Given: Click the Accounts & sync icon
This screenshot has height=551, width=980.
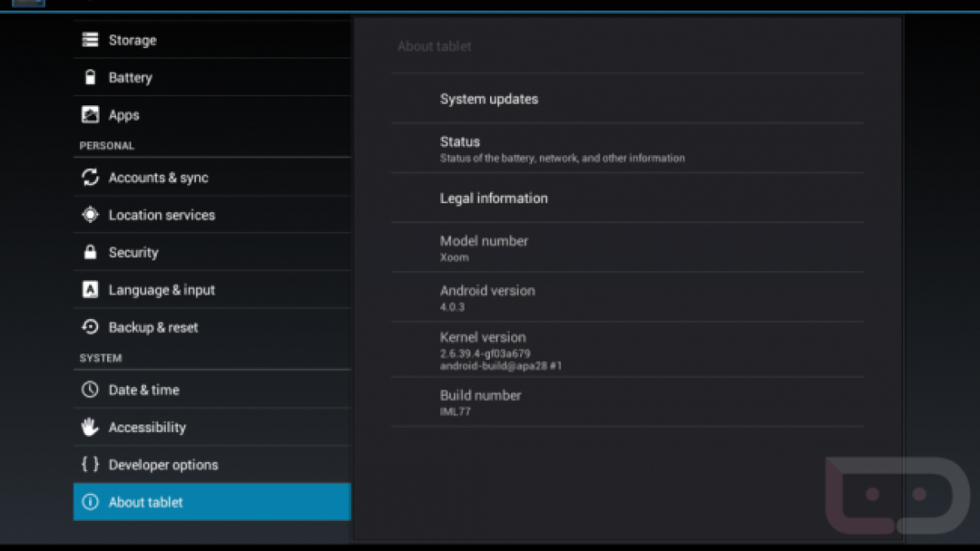Looking at the screenshot, I should click(x=90, y=177).
